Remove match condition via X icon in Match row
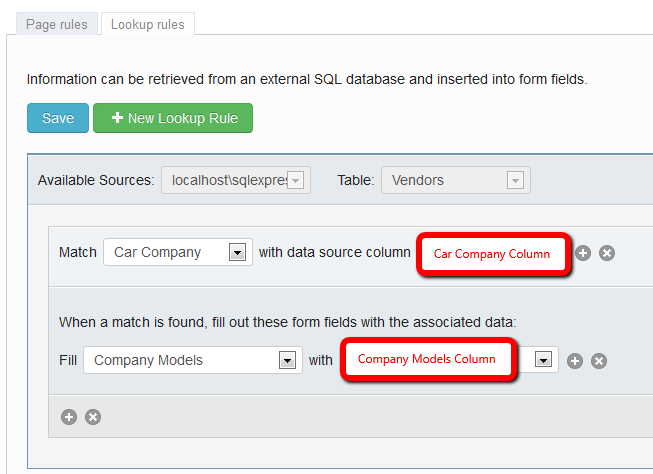The image size is (653, 474). (607, 253)
